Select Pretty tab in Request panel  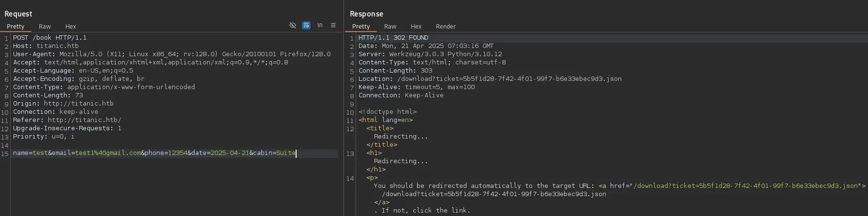15,27
